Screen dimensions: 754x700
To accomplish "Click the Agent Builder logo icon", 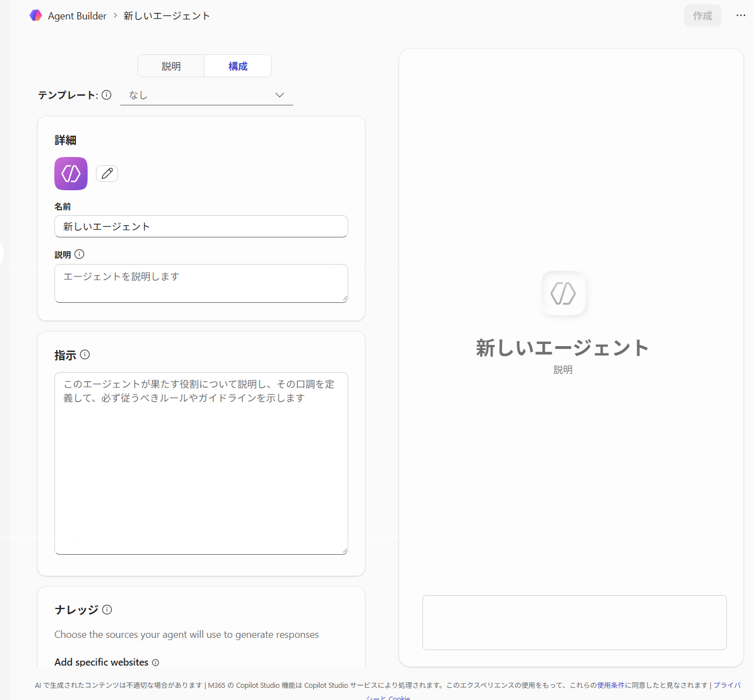I will point(35,16).
